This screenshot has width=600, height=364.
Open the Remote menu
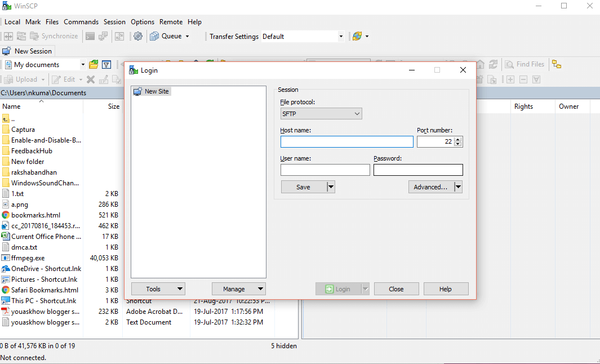coord(171,22)
